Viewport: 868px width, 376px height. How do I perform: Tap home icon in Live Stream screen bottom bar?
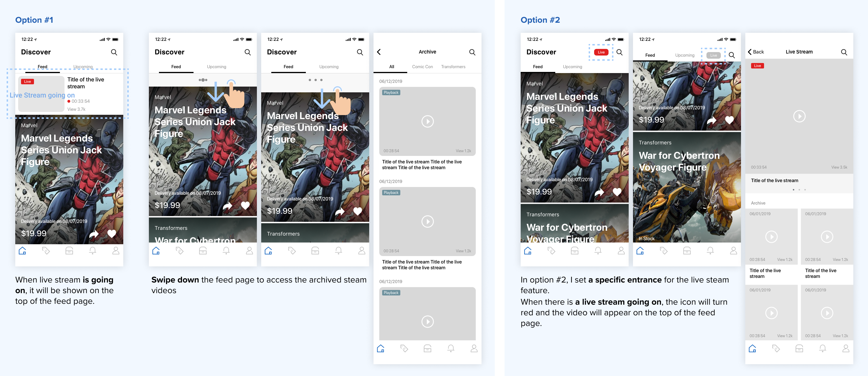[x=753, y=348]
